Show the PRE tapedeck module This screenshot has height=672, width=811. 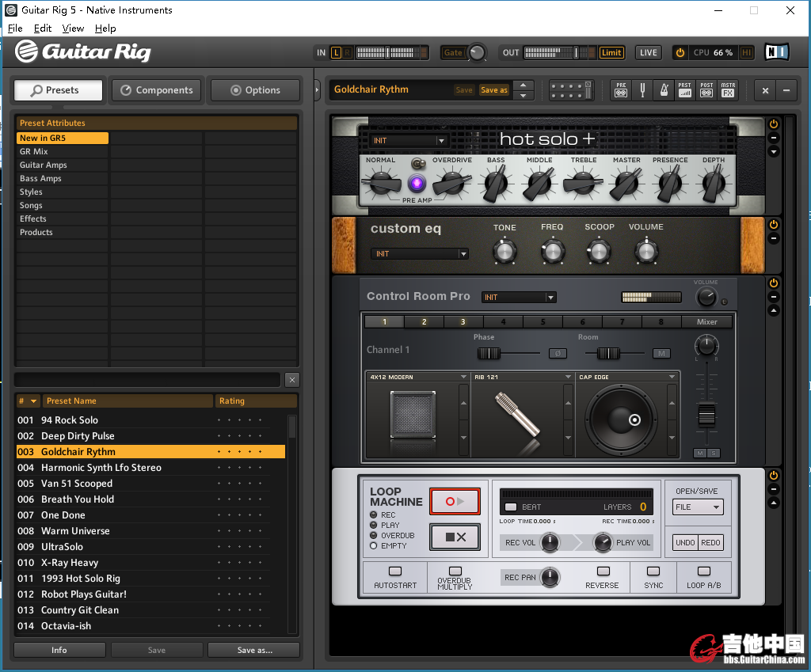(x=621, y=90)
